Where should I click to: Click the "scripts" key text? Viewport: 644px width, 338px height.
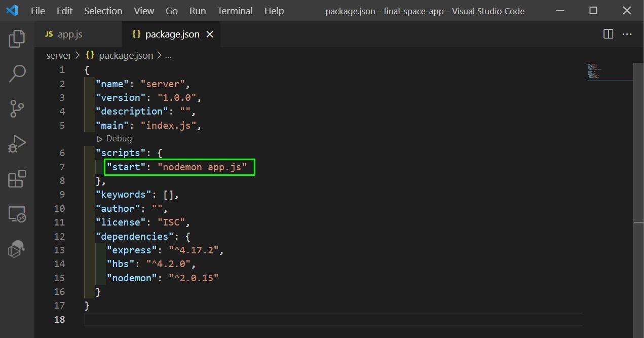click(x=121, y=153)
